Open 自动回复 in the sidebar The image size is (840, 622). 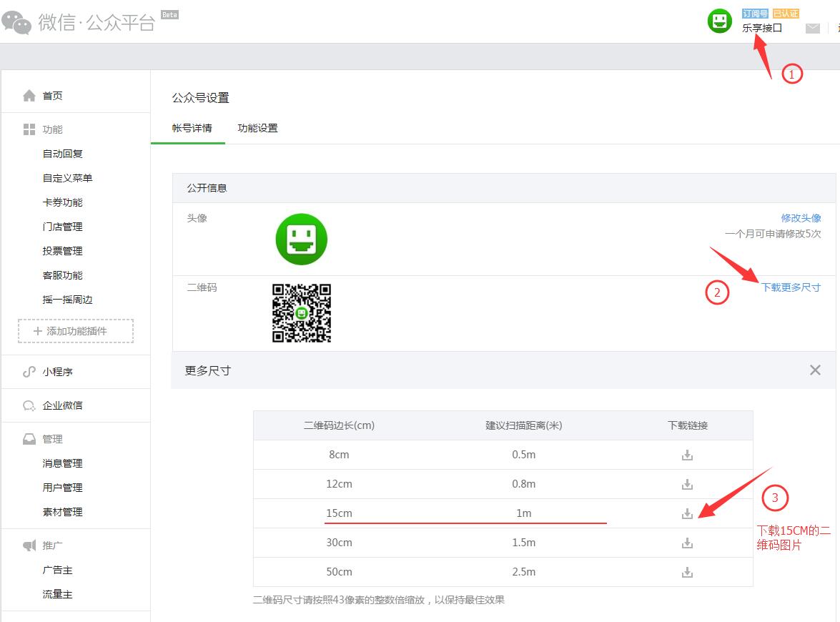63,154
